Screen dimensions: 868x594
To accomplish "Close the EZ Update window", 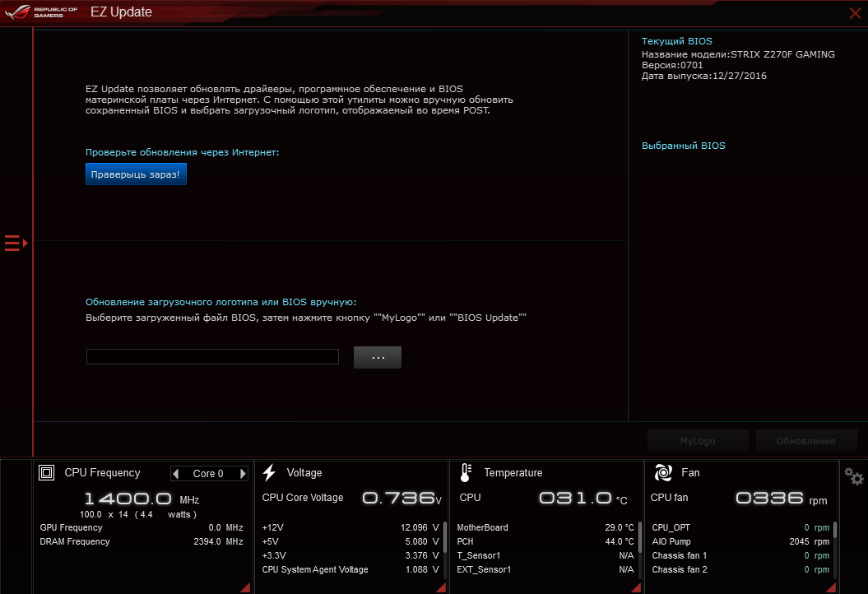I will pos(855,12).
